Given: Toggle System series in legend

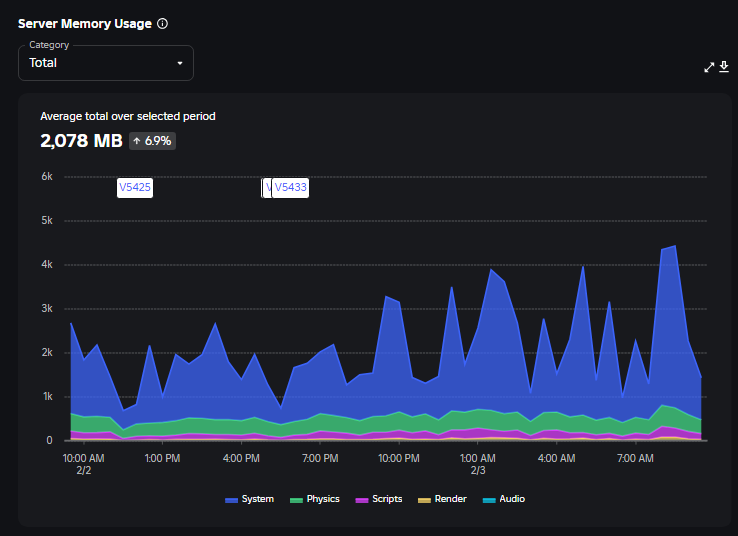Looking at the screenshot, I should coord(249,499).
